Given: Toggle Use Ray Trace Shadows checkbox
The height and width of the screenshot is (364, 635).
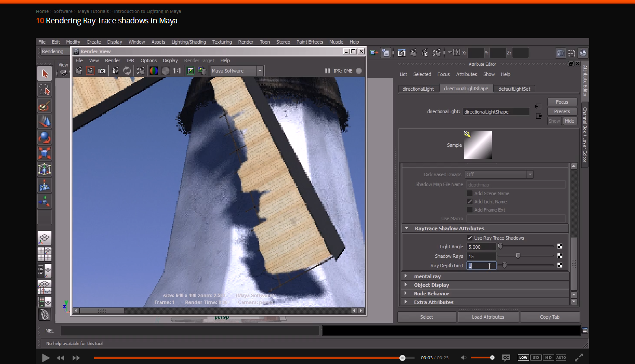Looking at the screenshot, I should point(469,238).
